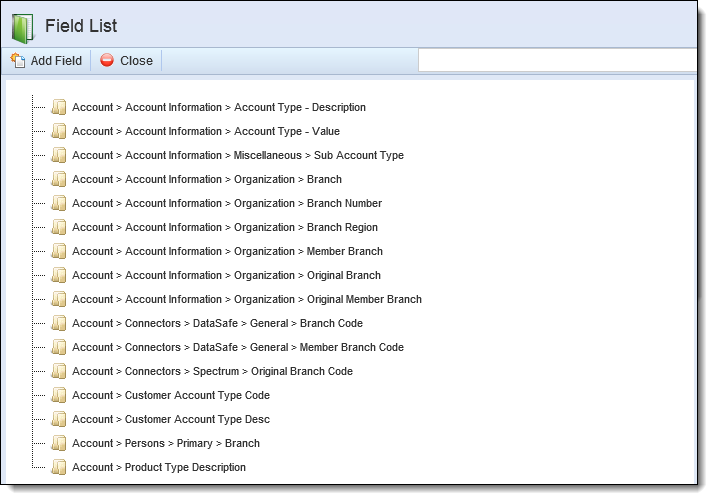Select Customer Account Type Code field
713x500 pixels.
[171, 395]
